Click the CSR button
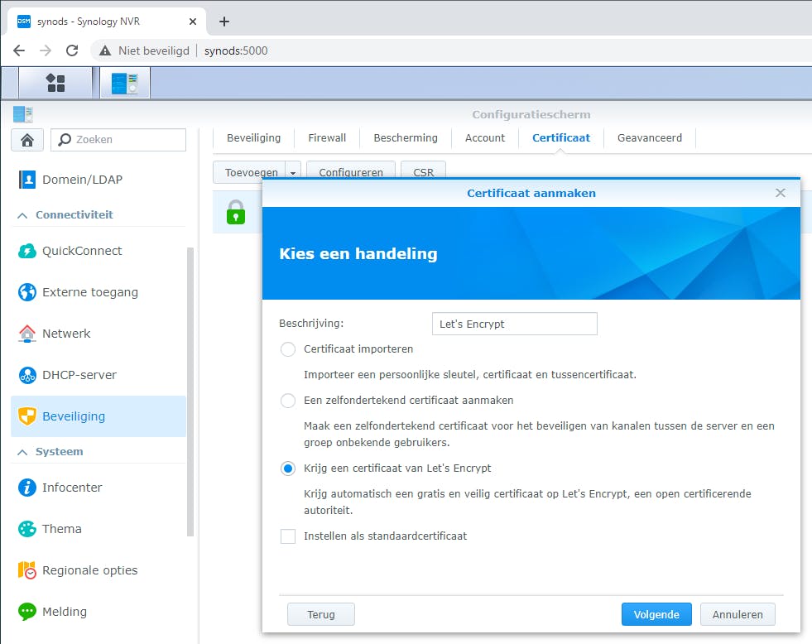Image resolution: width=812 pixels, height=644 pixels. click(423, 172)
